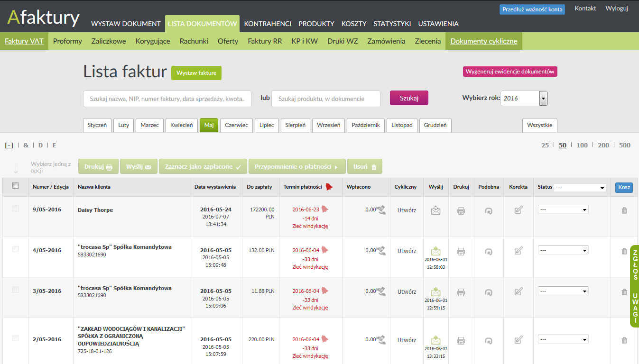This screenshot has width=639, height=364.
Task: Click the invoice search input field
Action: (x=167, y=99)
